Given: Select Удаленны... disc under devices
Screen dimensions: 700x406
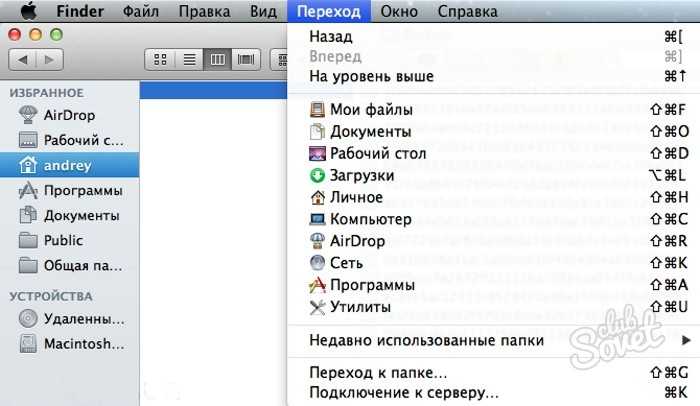Looking at the screenshot, I should (70, 319).
